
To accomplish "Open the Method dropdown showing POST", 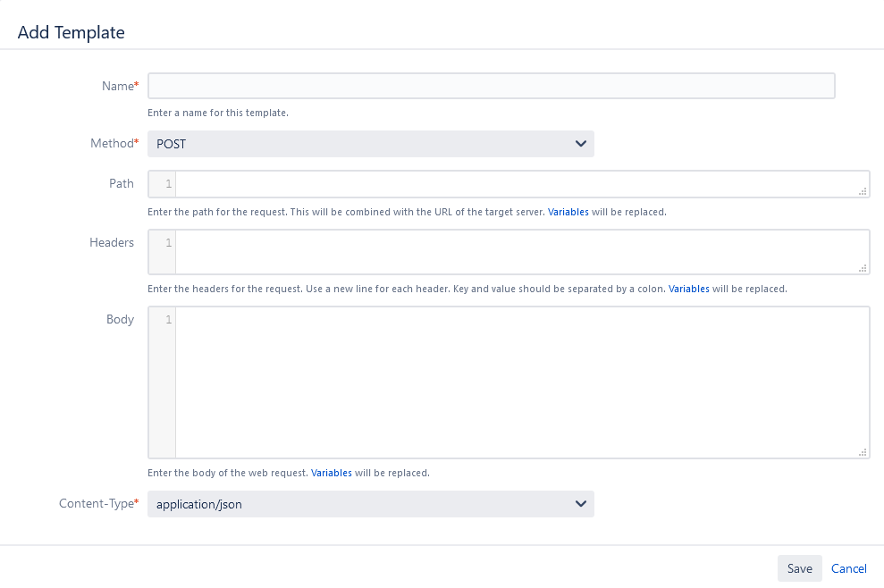I will point(370,144).
